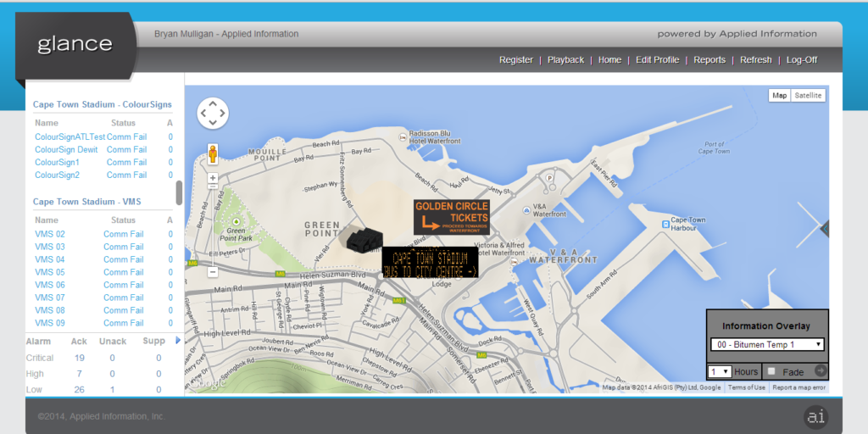Click Log-Off

point(802,60)
